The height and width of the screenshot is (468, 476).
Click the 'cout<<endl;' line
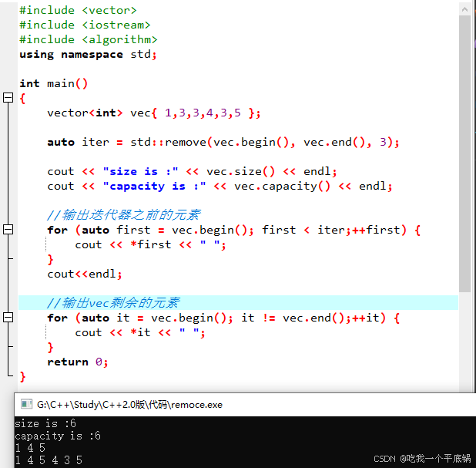85,274
